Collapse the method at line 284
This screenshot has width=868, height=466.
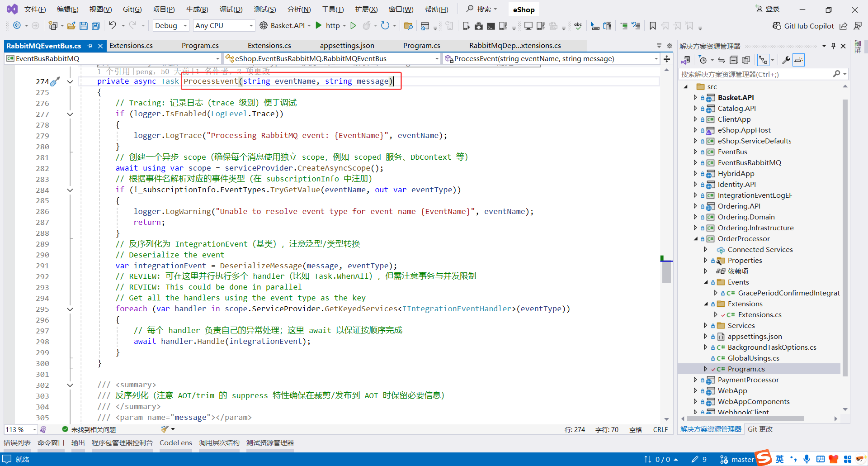point(70,190)
